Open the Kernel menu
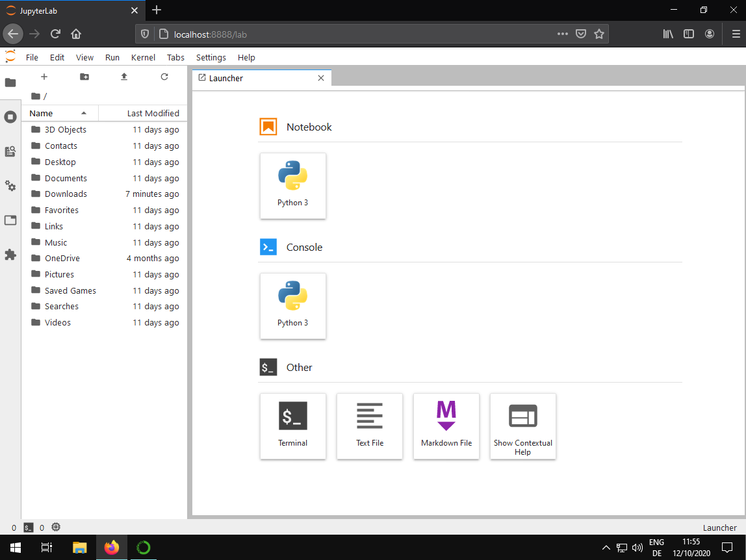 pyautogui.click(x=143, y=57)
